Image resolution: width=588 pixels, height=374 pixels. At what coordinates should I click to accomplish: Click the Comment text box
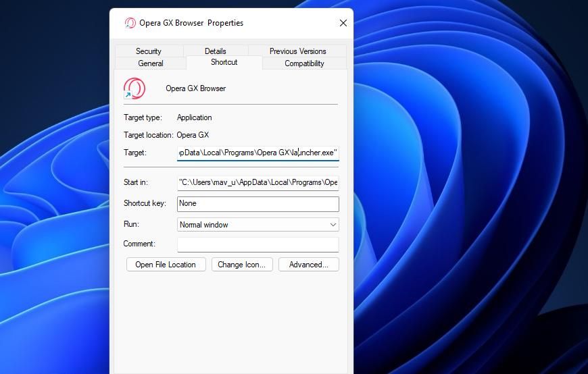258,244
